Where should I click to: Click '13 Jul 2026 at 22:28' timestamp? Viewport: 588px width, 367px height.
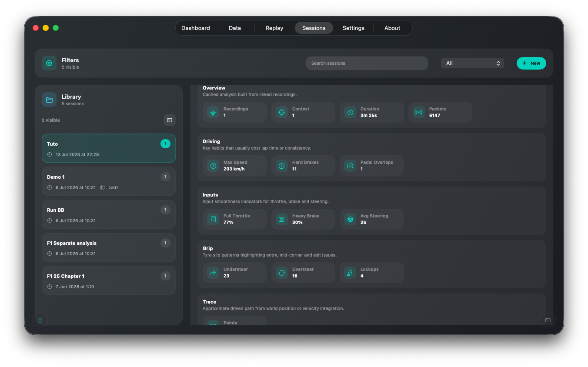(x=77, y=154)
